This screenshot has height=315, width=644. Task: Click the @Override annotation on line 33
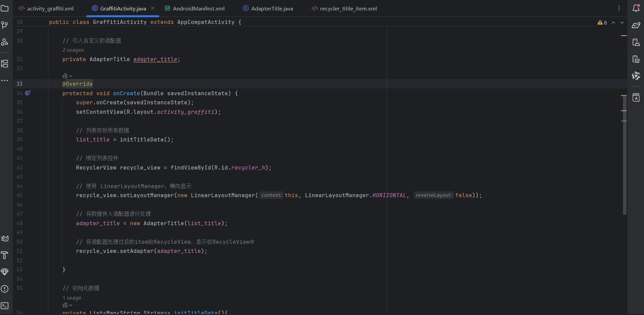click(x=77, y=84)
